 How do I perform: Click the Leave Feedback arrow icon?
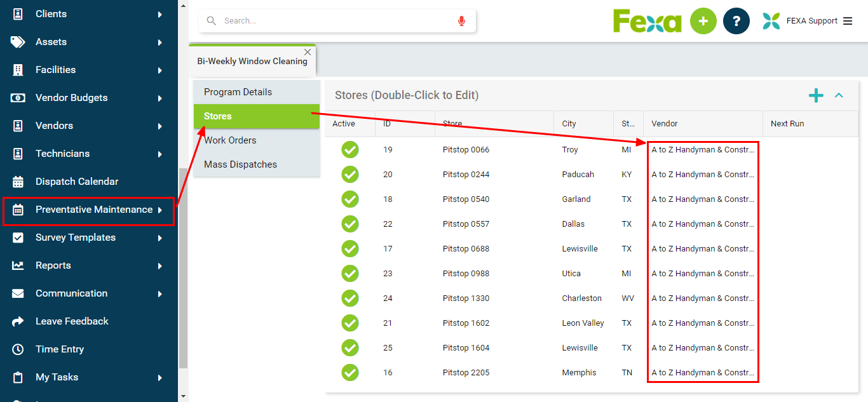pos(18,321)
